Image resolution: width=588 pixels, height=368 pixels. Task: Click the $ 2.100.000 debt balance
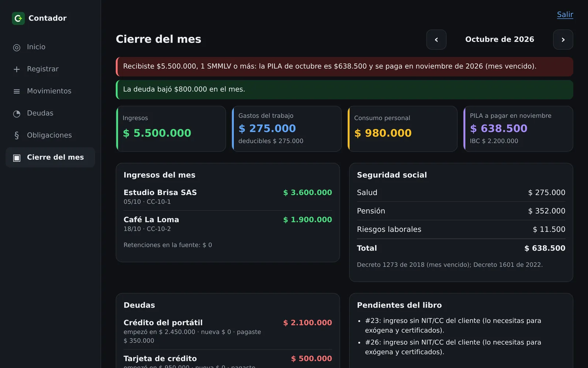coord(308,323)
